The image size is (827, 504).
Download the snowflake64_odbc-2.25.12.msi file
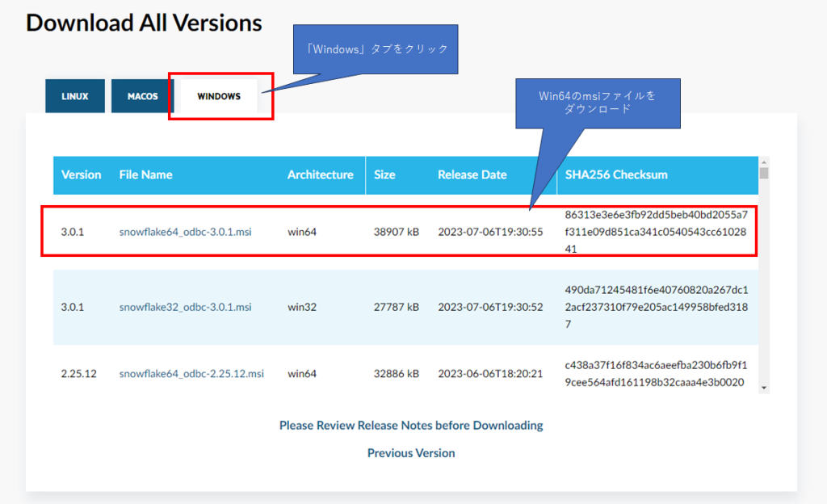(194, 373)
